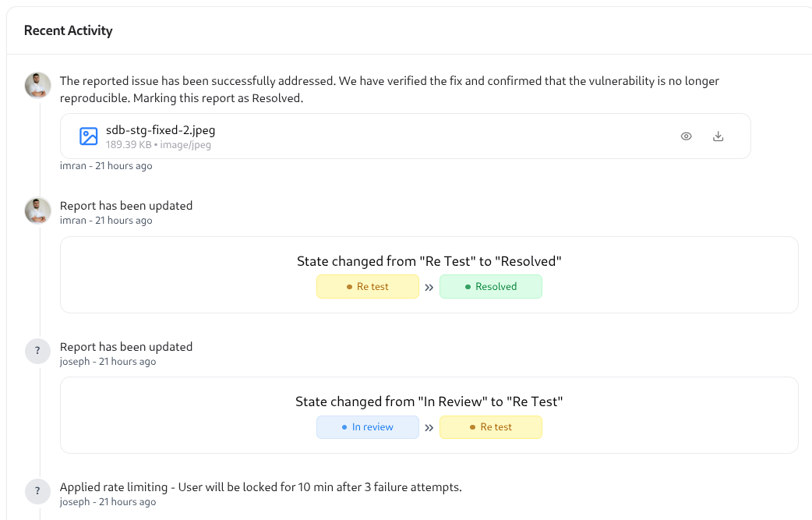Image resolution: width=812 pixels, height=520 pixels.
Task: Click the blue In review status badge
Action: (368, 427)
